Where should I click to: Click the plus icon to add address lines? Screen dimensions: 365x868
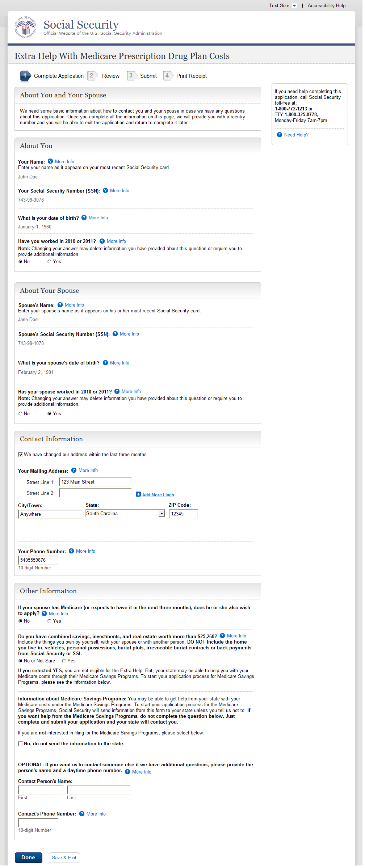(138, 494)
